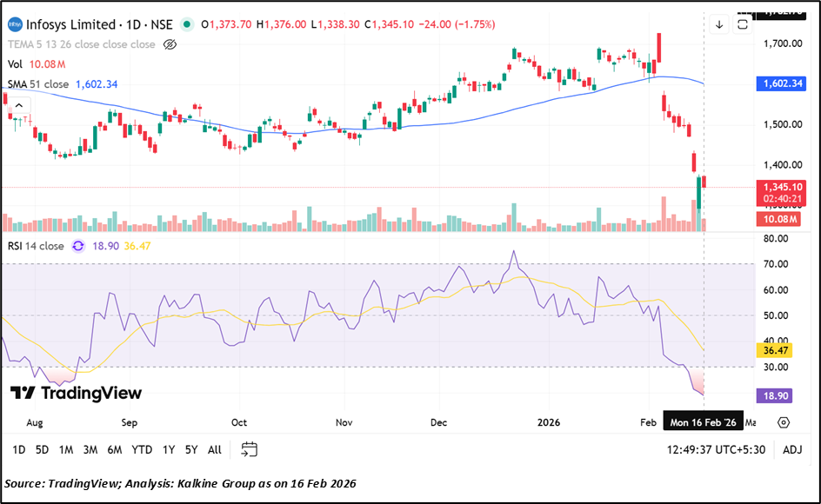
Task: Select the SMA 51 close indicator legend
Action: click(38, 84)
